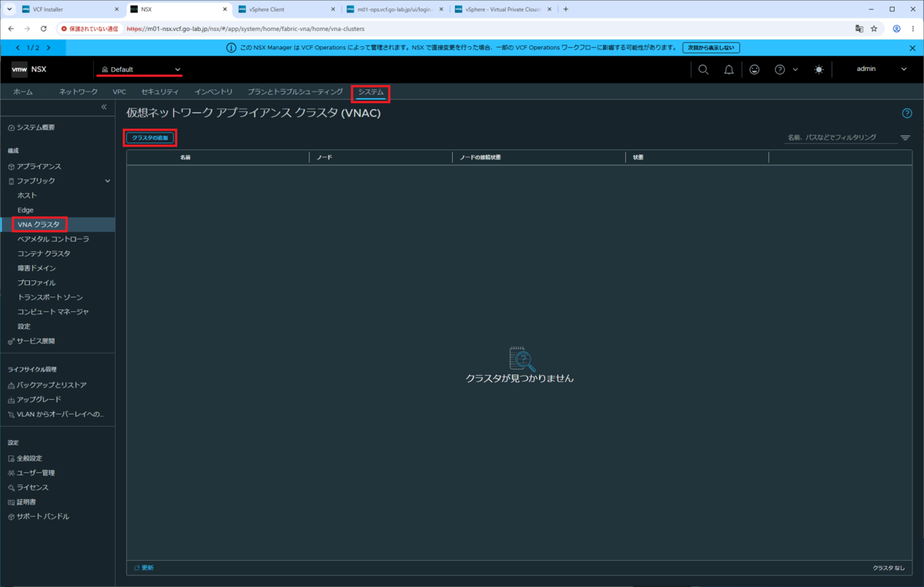Switch to the VPC tab
Image resolution: width=924 pixels, height=587 pixels.
(x=119, y=92)
